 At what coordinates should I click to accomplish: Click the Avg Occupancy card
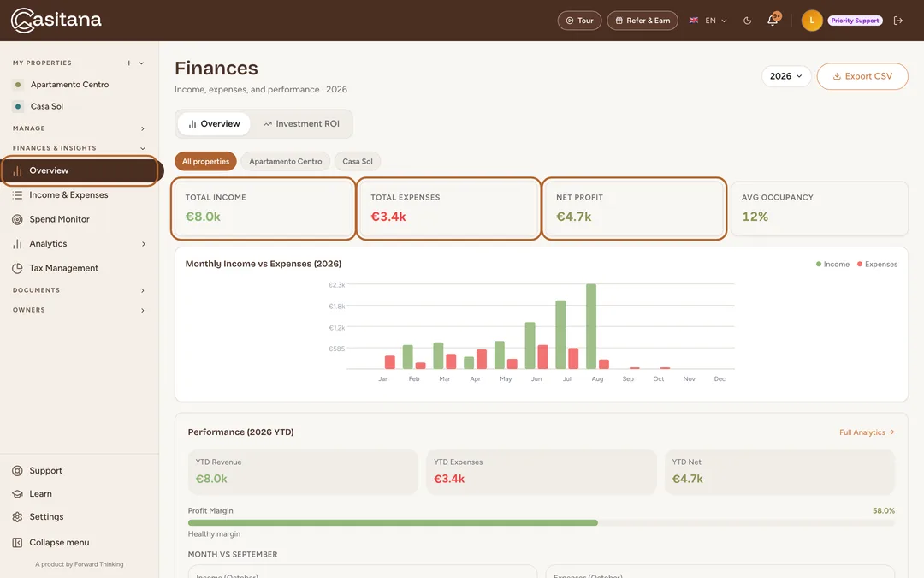coord(819,208)
